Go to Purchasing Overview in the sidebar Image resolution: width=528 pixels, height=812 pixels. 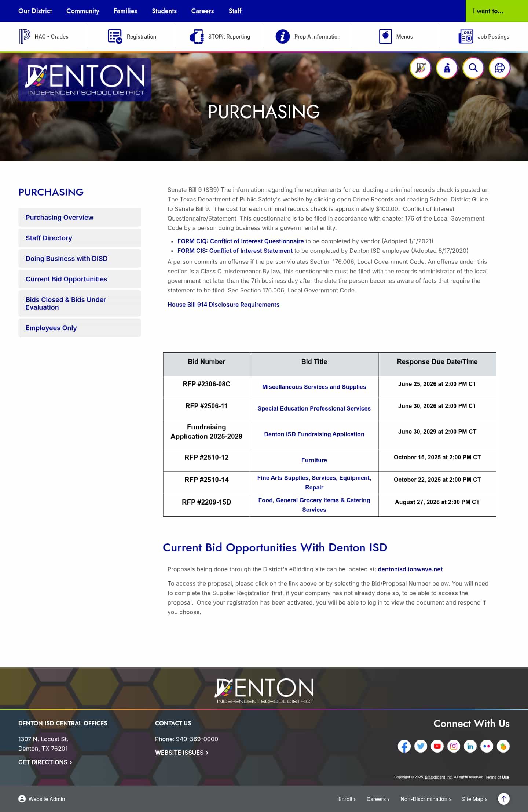(80, 217)
